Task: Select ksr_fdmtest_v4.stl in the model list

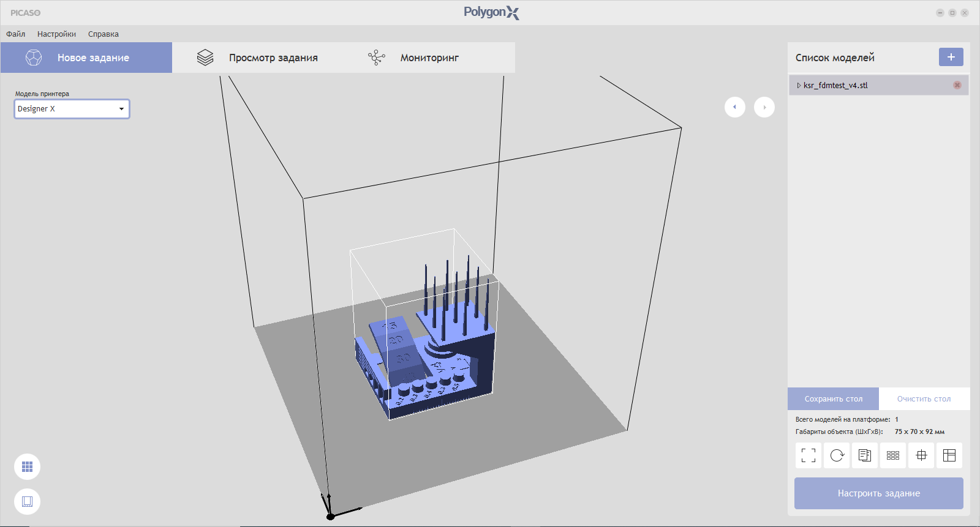Action: point(879,85)
